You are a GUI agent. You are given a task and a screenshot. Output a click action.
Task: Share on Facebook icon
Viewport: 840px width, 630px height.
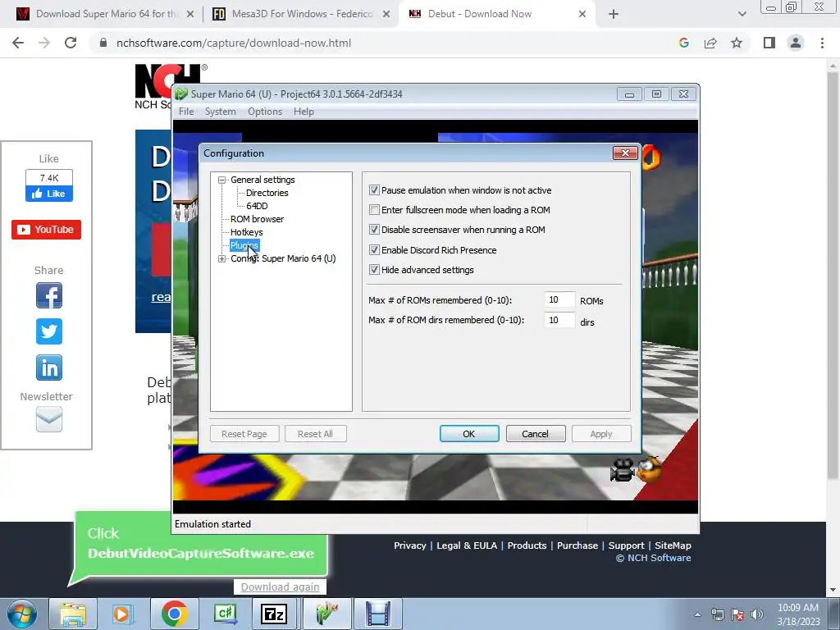pyautogui.click(x=49, y=295)
